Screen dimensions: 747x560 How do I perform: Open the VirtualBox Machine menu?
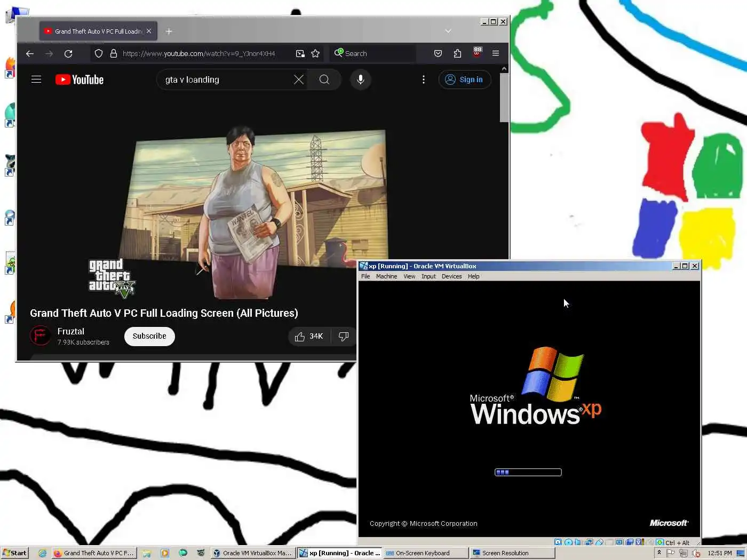[386, 276]
